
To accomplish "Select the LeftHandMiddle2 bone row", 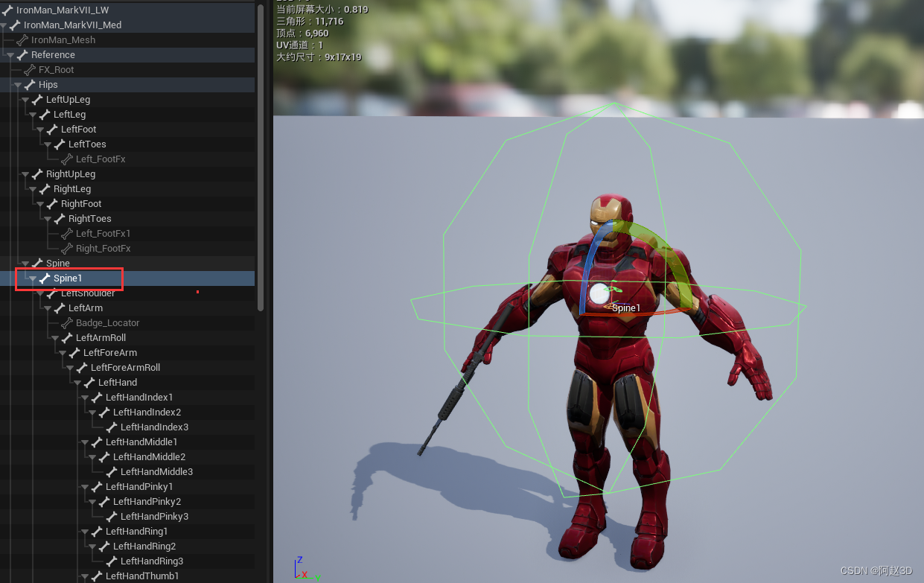I will click(x=127, y=457).
